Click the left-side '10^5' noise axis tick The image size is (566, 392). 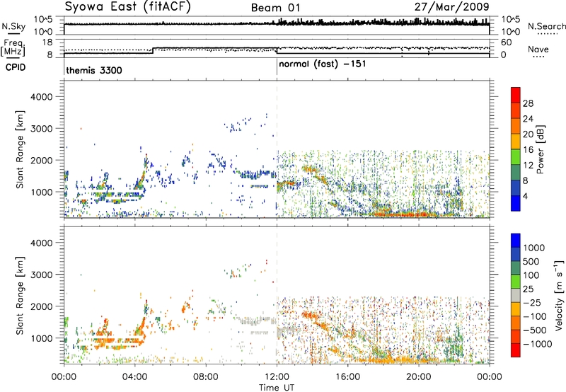(43, 19)
